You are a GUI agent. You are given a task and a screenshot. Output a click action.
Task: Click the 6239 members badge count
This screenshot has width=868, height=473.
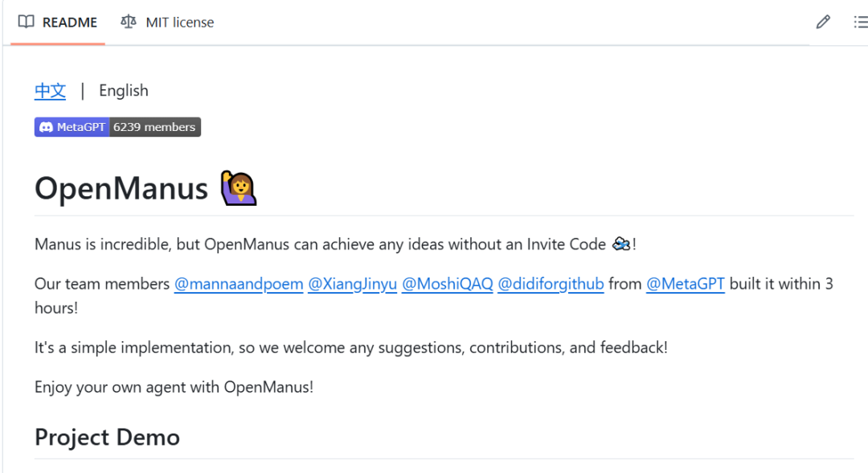(x=155, y=127)
